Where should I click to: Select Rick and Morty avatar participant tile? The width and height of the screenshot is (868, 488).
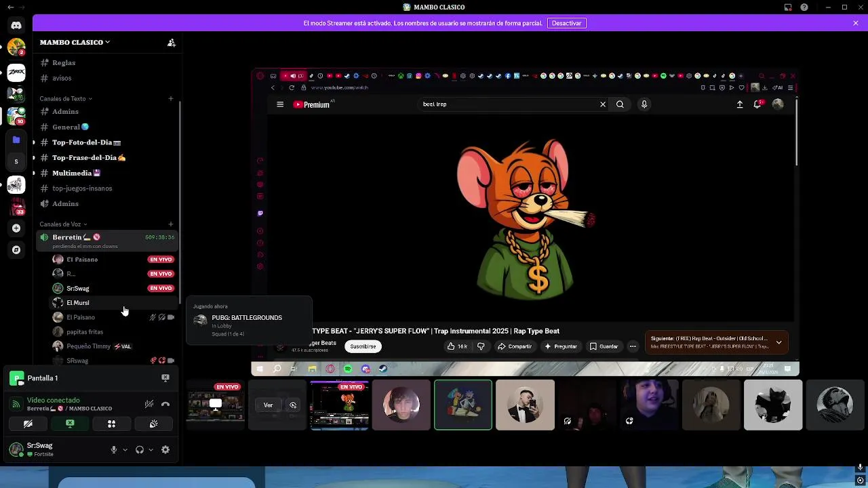pyautogui.click(x=463, y=405)
